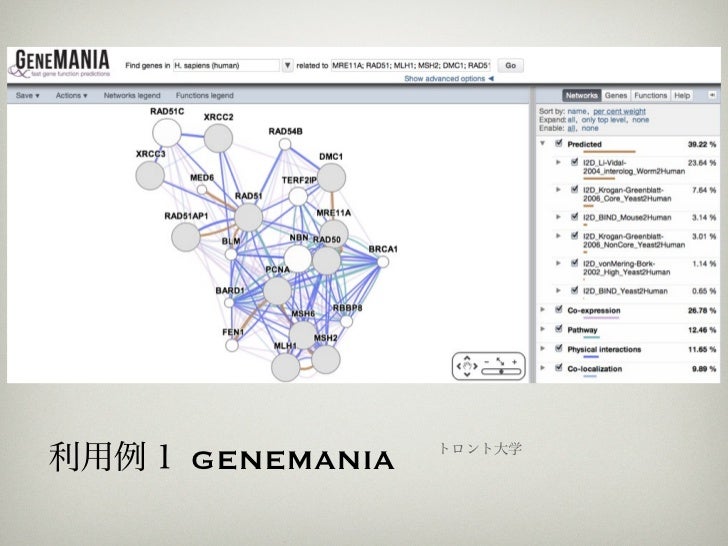Image resolution: width=728 pixels, height=546 pixels.
Task: Select the PCNA gene node
Action: [277, 291]
